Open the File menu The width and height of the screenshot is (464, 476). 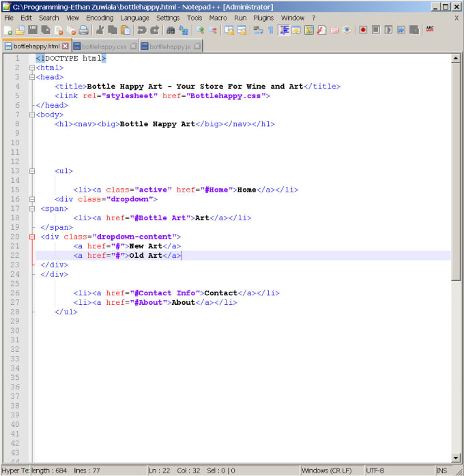(x=9, y=18)
